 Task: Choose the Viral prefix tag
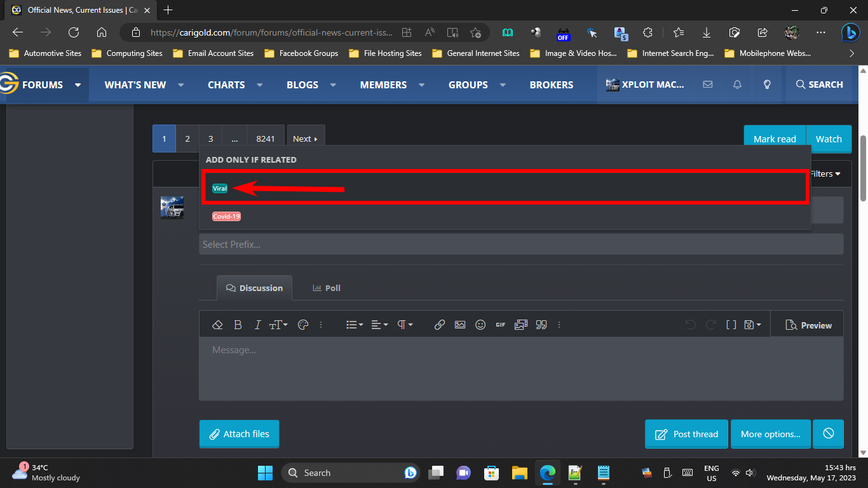point(220,188)
